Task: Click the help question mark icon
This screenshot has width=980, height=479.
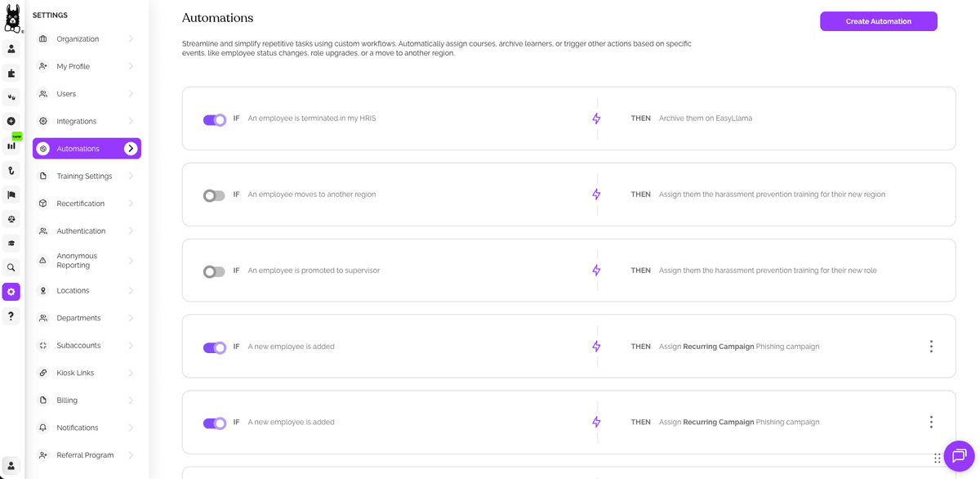Action: click(x=11, y=316)
